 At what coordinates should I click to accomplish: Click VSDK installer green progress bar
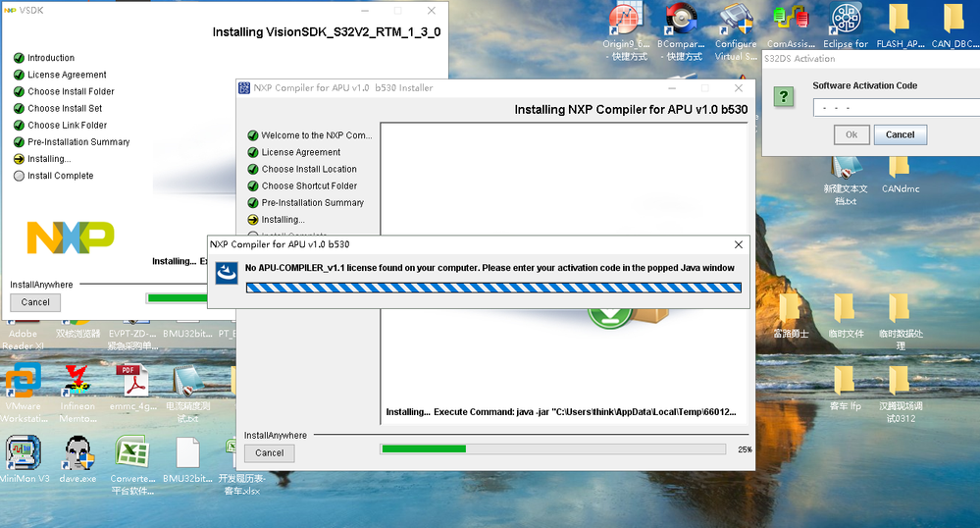click(x=177, y=298)
